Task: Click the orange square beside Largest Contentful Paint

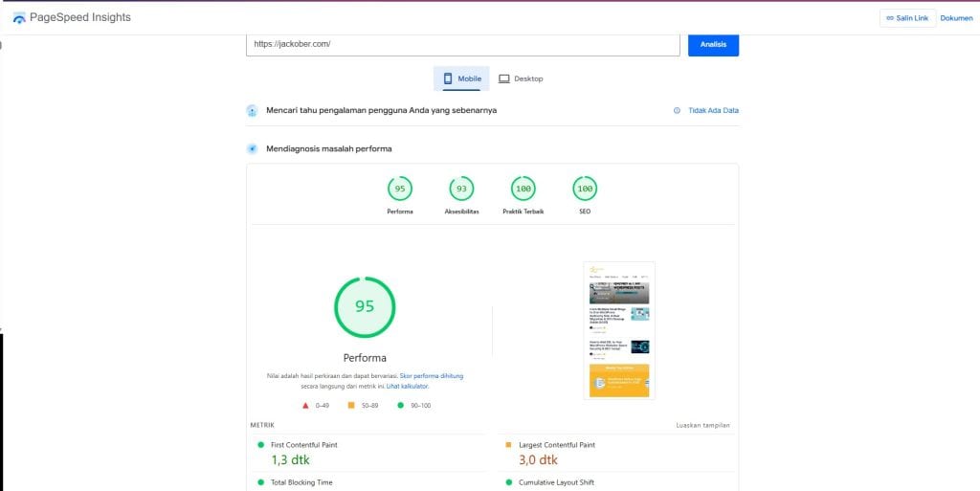Action: pyautogui.click(x=508, y=445)
